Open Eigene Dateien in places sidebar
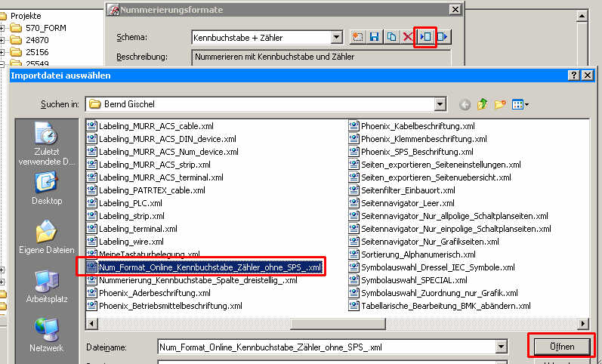 [47, 237]
